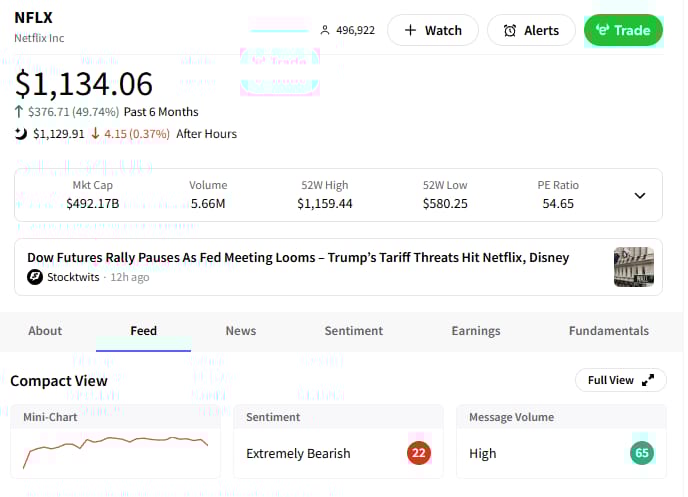Click the Volume 5.66M value

208,204
